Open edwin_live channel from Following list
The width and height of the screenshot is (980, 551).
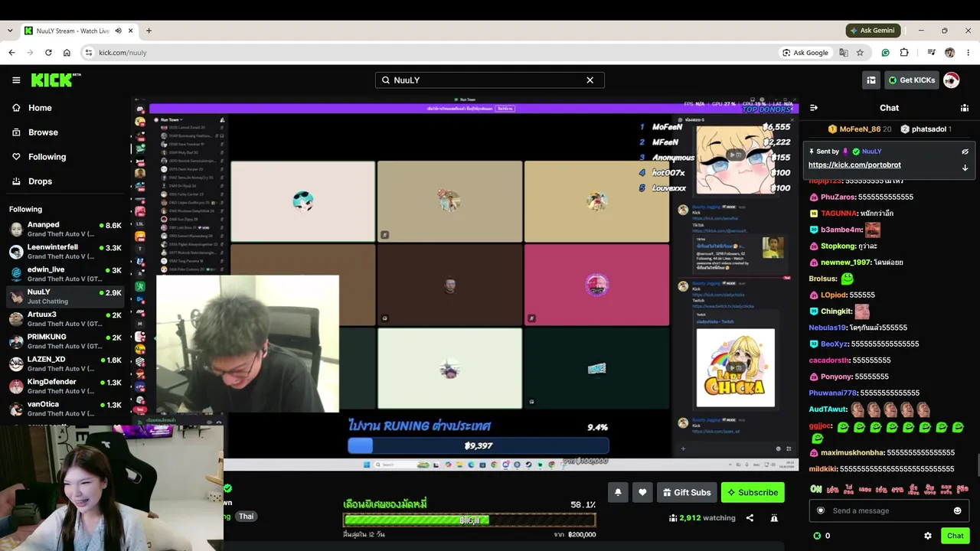tap(65, 274)
